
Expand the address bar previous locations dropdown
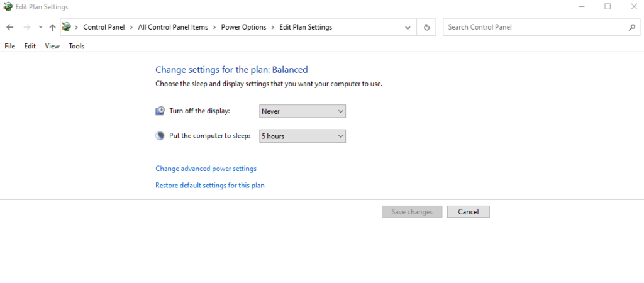click(408, 28)
